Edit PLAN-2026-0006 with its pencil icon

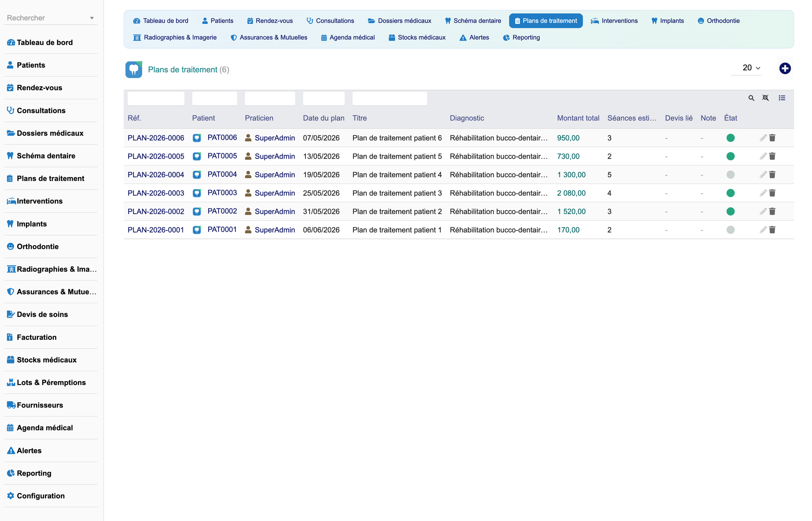pyautogui.click(x=763, y=138)
